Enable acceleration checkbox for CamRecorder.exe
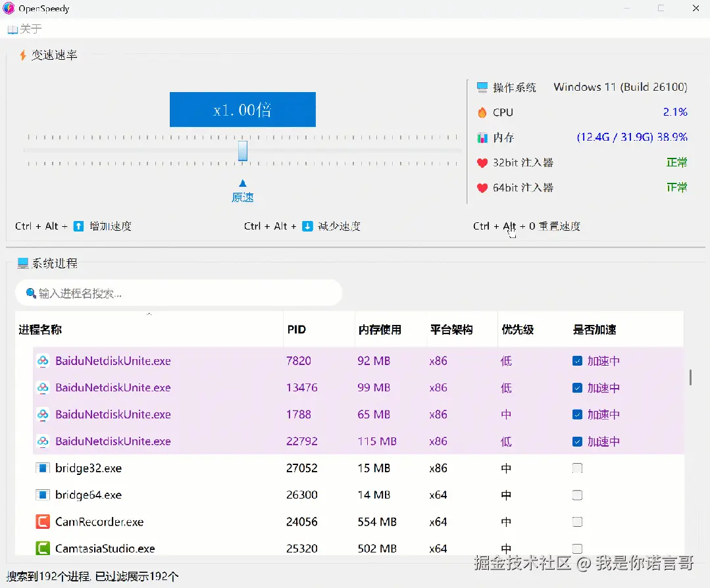 [577, 522]
